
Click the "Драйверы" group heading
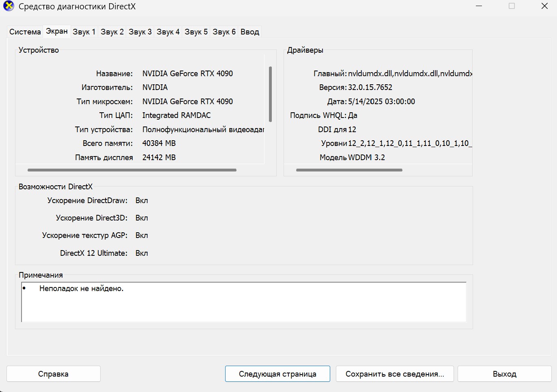[305, 50]
